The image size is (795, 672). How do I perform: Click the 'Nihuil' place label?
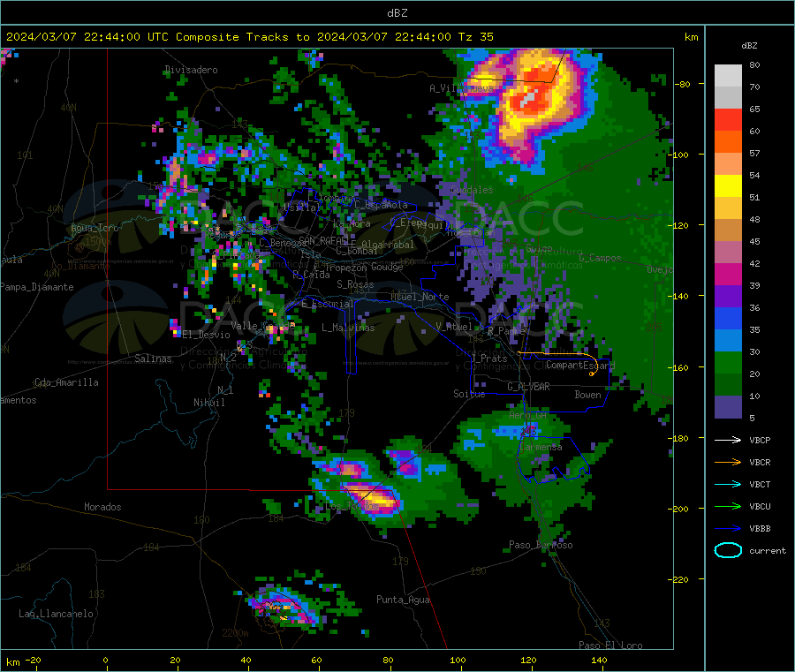pos(208,403)
